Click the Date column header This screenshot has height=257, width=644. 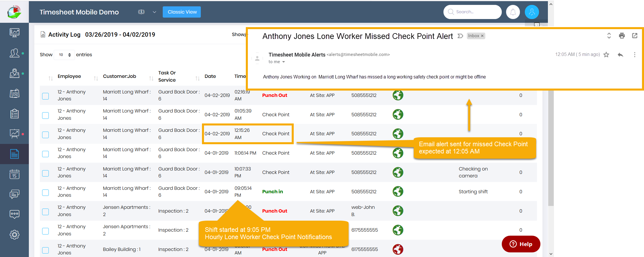click(210, 76)
